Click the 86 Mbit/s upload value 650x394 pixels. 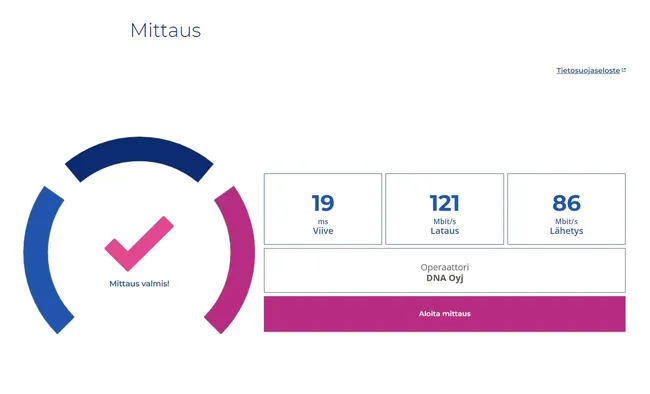coord(566,203)
